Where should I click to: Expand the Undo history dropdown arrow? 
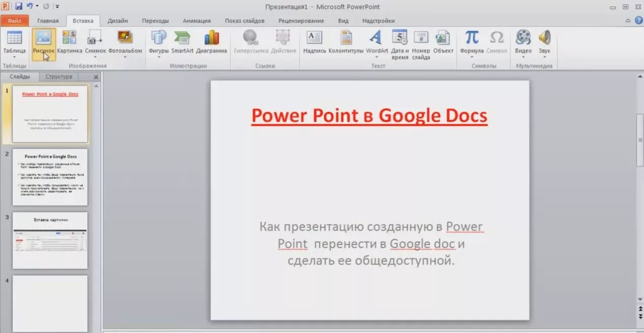coord(37,7)
